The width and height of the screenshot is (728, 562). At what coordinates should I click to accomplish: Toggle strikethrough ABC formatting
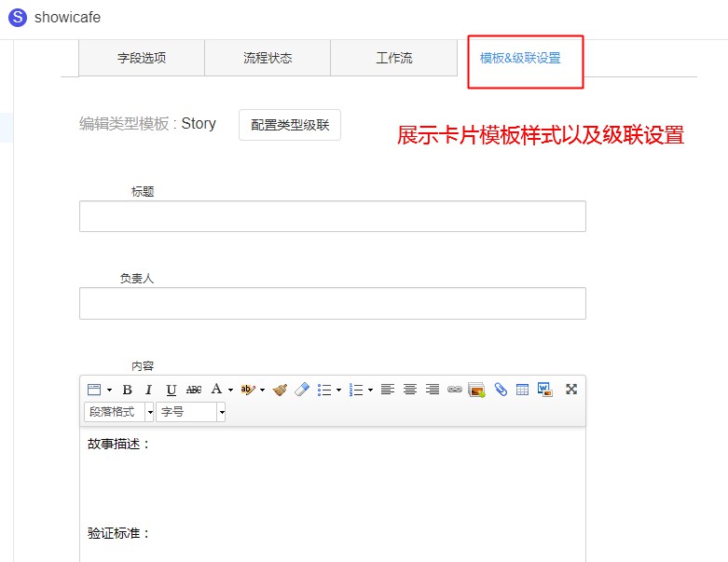pos(194,390)
